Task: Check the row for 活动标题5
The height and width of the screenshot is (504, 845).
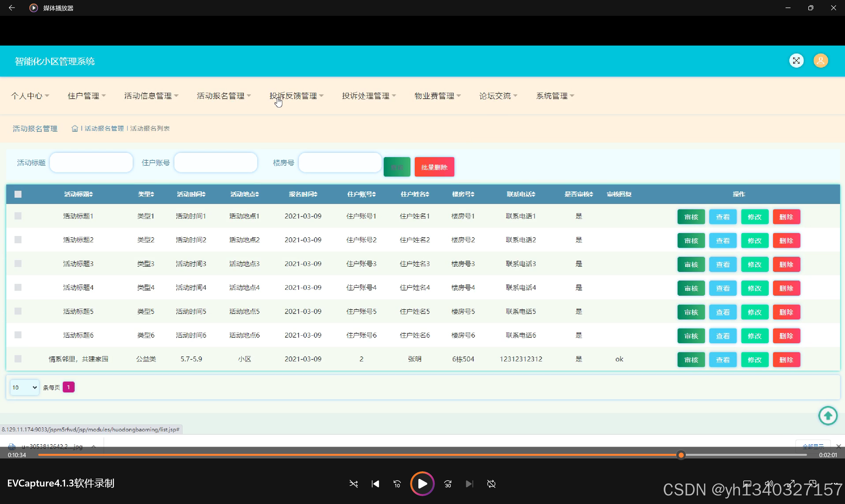Action: coord(18,311)
